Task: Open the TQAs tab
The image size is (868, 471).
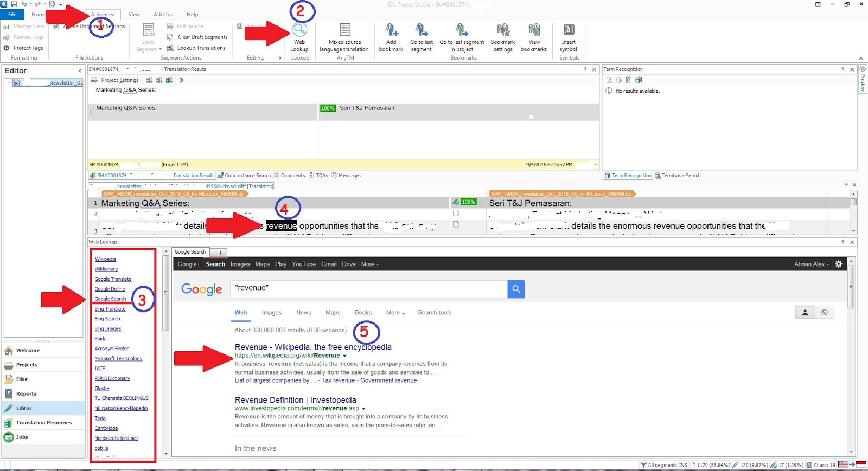Action: pyautogui.click(x=318, y=176)
